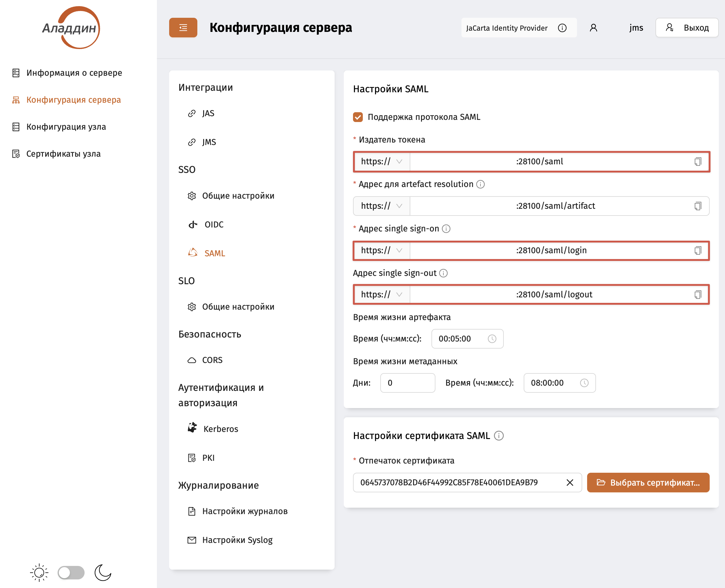Screen dimensions: 725x588
Task: Open Конфигурация сервера page
Action: (66, 100)
